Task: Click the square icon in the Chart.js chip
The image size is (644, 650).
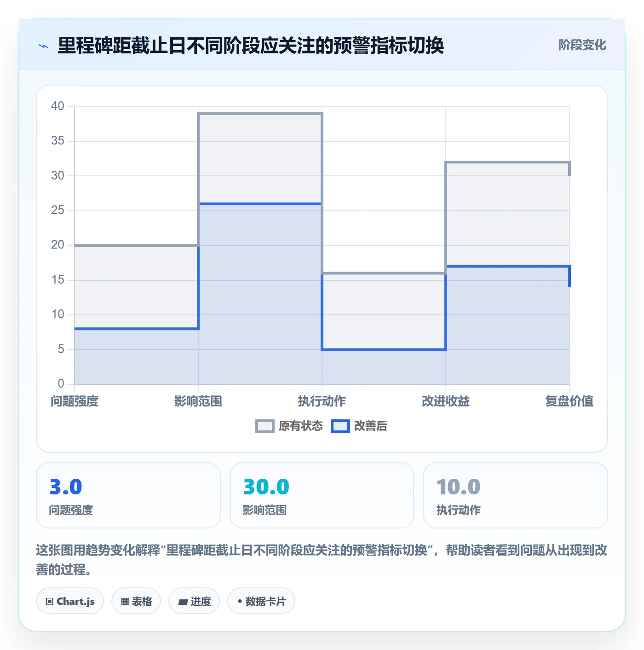Action: tap(50, 602)
